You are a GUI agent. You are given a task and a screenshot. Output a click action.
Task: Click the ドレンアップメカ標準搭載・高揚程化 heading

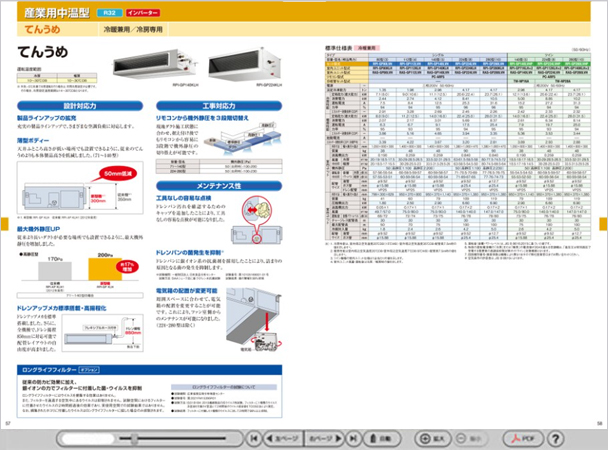point(61,308)
